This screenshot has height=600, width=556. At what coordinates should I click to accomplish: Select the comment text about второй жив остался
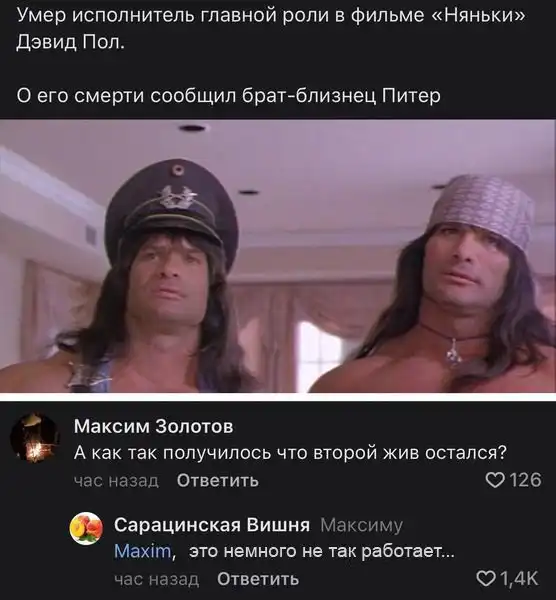(290, 453)
